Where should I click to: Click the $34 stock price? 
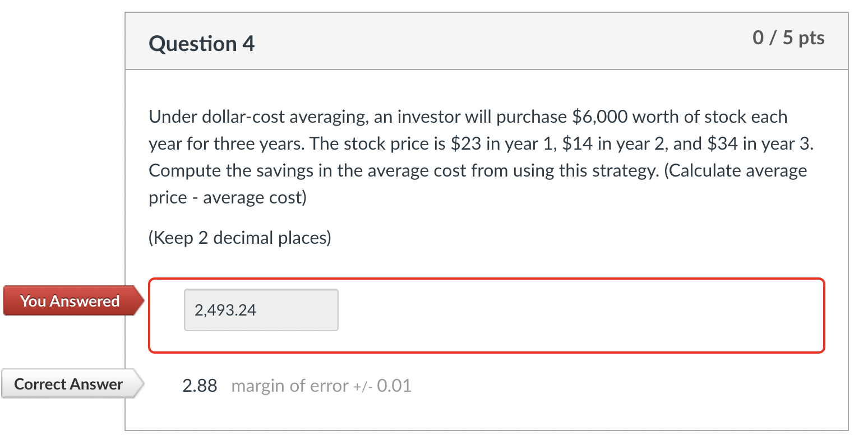point(723,143)
